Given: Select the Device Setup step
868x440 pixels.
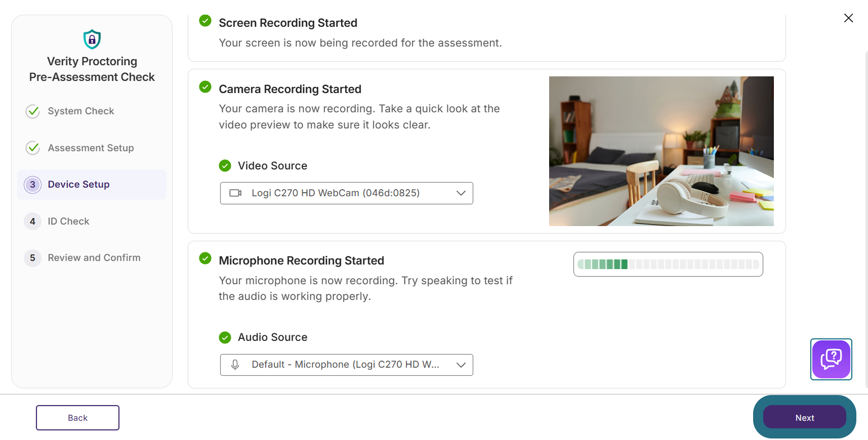Looking at the screenshot, I should (x=92, y=185).
